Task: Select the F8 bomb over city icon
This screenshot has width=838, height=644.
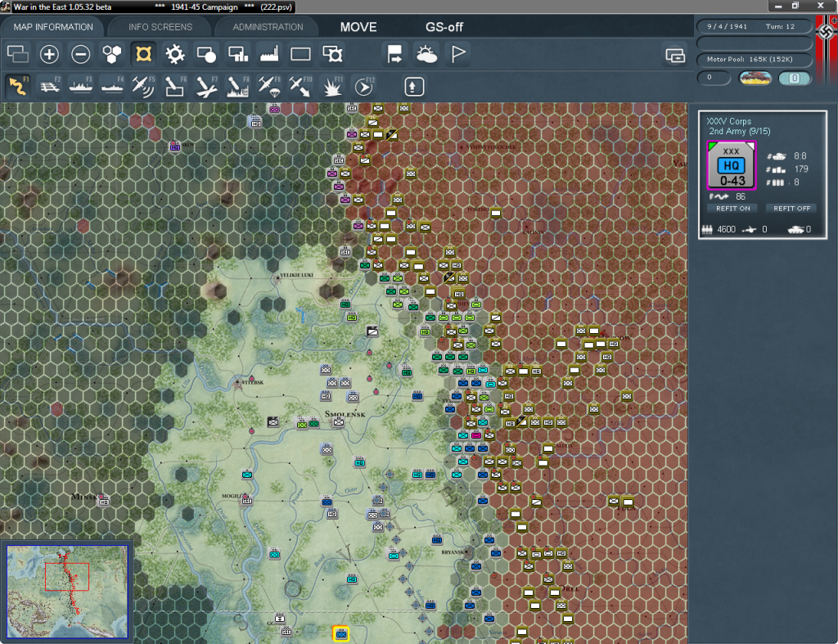Action: (238, 87)
